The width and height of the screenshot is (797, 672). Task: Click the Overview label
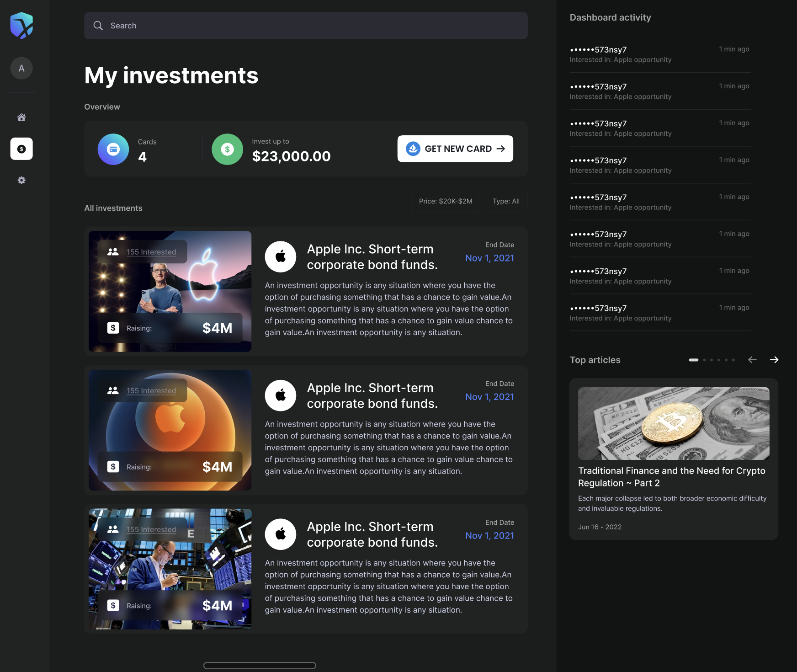coord(102,107)
